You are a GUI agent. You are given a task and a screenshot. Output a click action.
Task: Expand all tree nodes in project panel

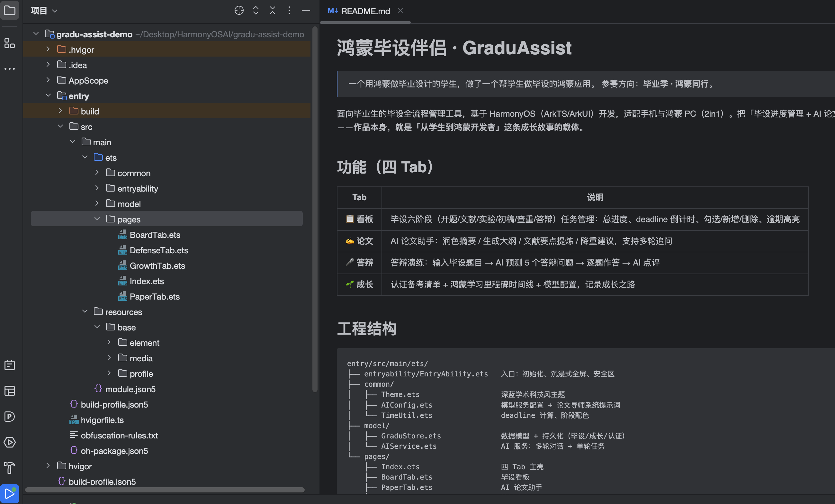point(256,11)
